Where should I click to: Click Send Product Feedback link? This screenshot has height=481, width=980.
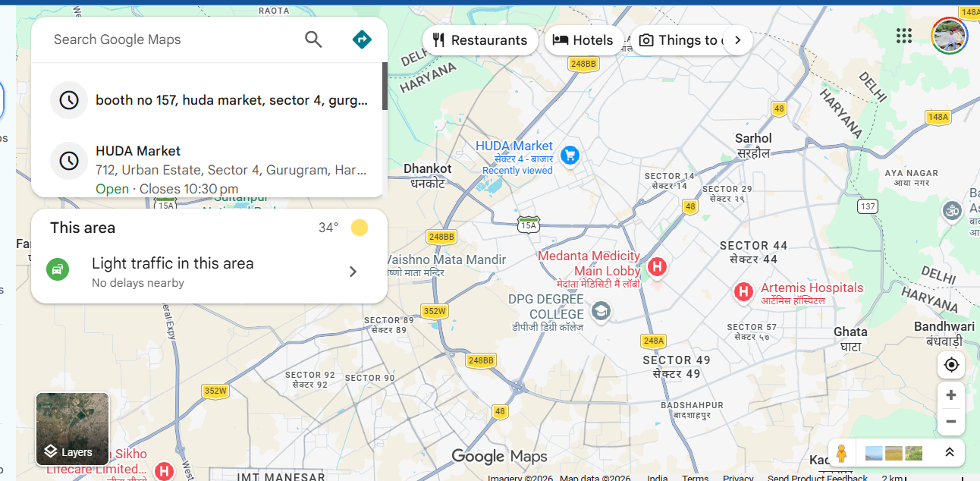coord(818,477)
